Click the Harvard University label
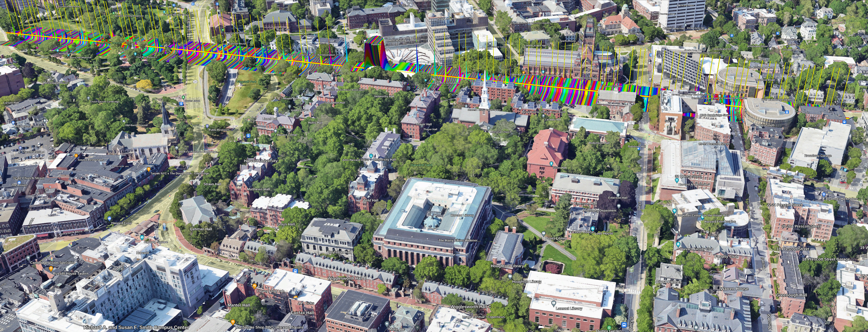 [x=261, y=161]
